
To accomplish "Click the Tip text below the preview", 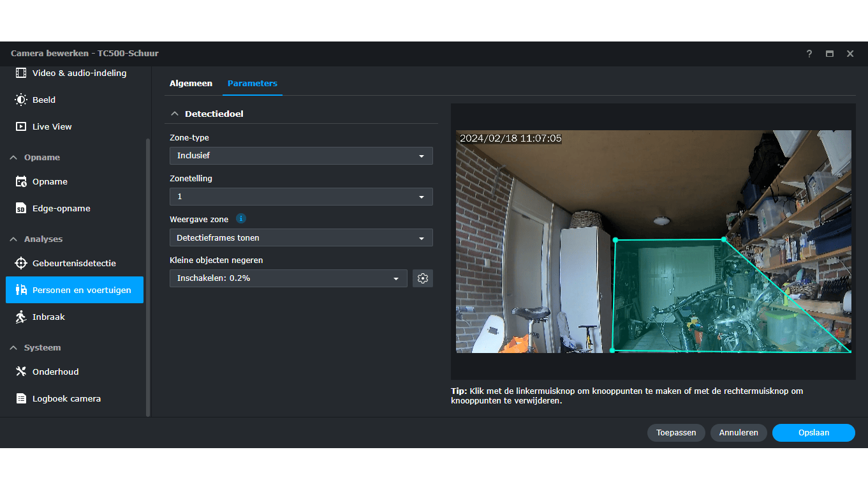I will 627,396.
